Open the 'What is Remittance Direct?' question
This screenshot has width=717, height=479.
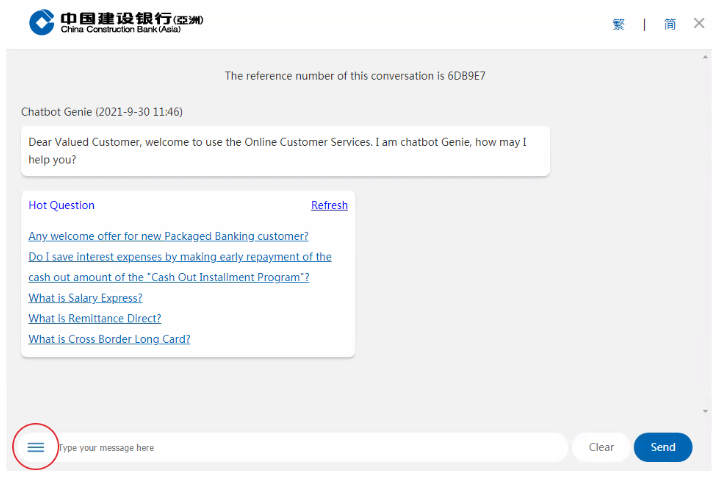[x=94, y=318]
